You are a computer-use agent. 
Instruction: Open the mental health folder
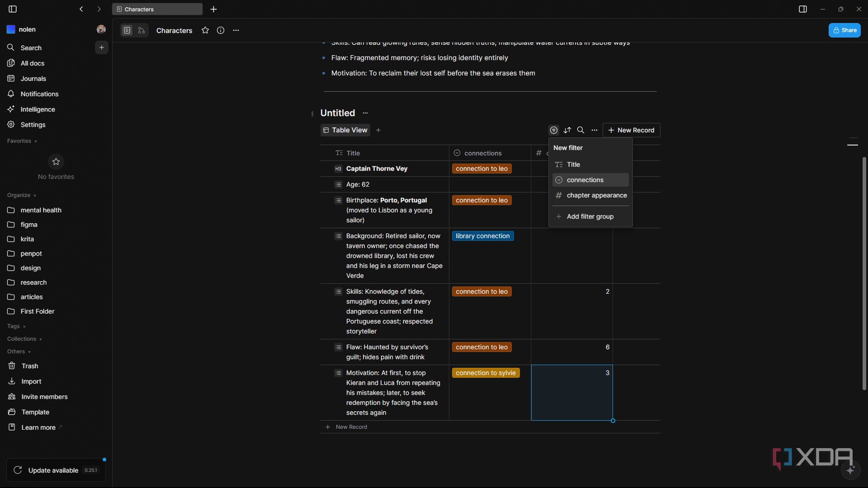pyautogui.click(x=56, y=210)
